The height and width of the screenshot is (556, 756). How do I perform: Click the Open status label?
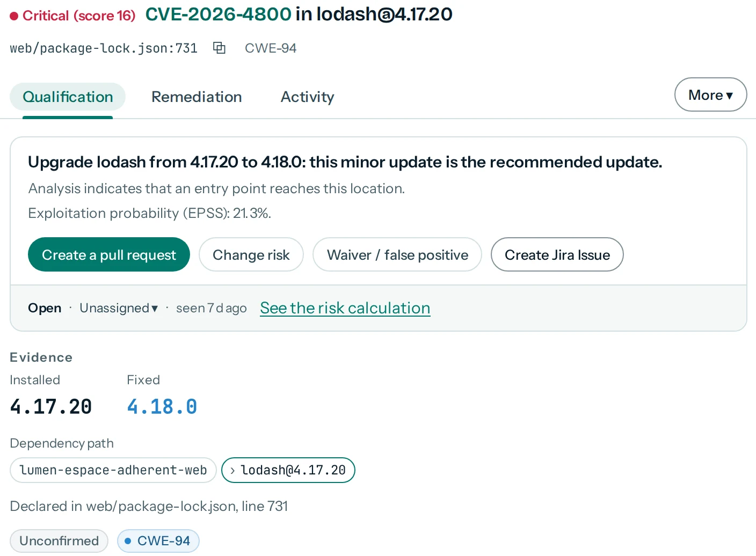point(45,308)
